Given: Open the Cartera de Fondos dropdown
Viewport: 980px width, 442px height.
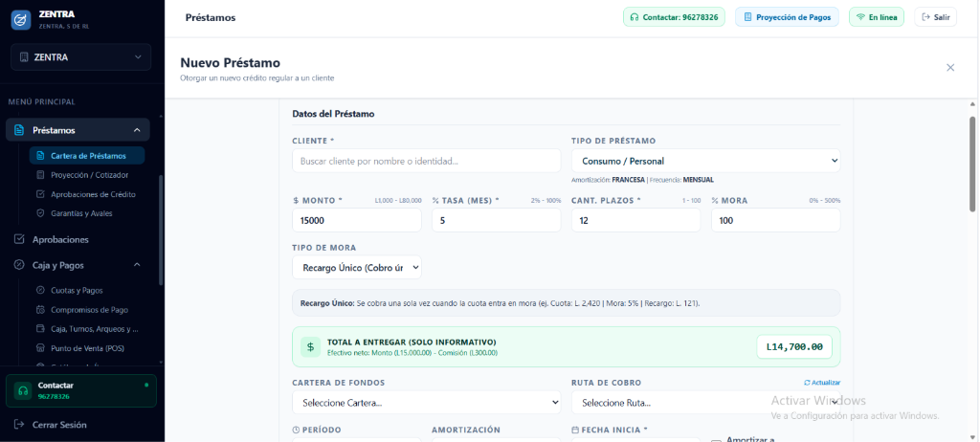Looking at the screenshot, I should coord(426,403).
